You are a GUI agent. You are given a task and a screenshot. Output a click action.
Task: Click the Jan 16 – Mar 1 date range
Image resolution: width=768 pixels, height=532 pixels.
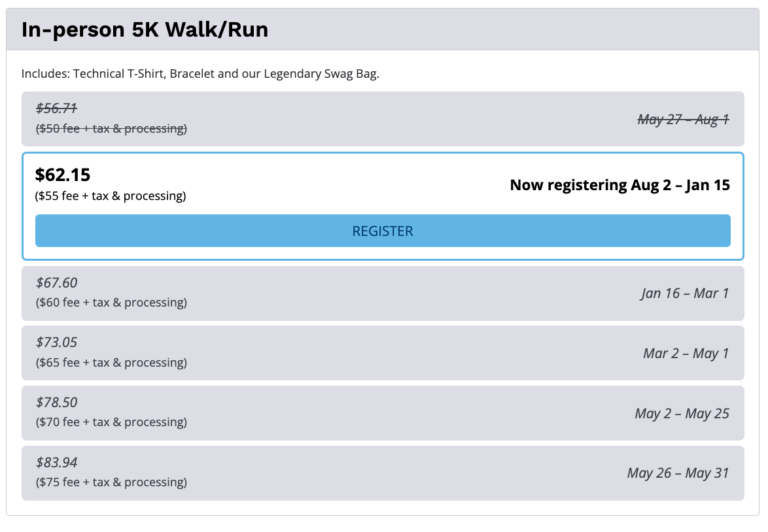[684, 293]
